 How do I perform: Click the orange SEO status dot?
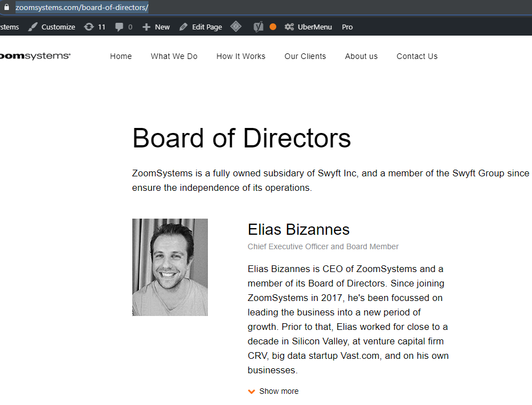click(273, 27)
